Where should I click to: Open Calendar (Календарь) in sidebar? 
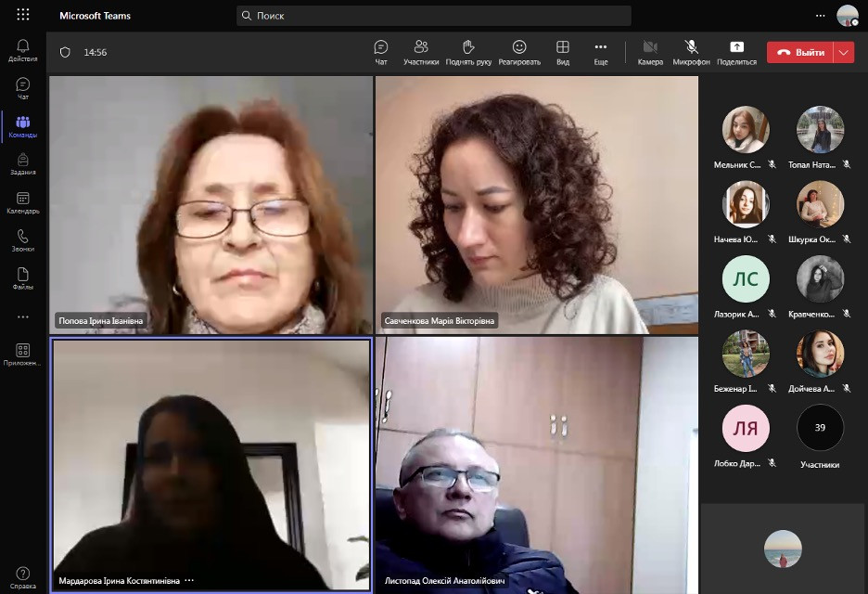pyautogui.click(x=22, y=203)
